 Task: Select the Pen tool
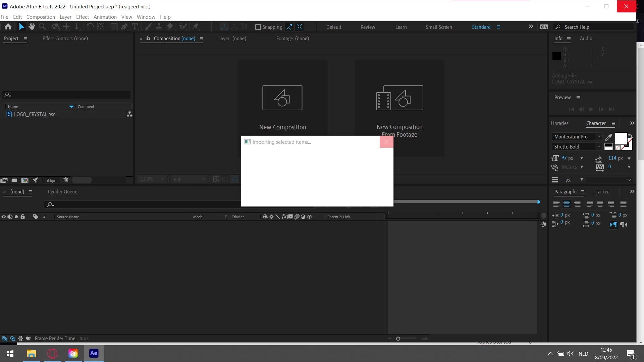click(x=124, y=27)
